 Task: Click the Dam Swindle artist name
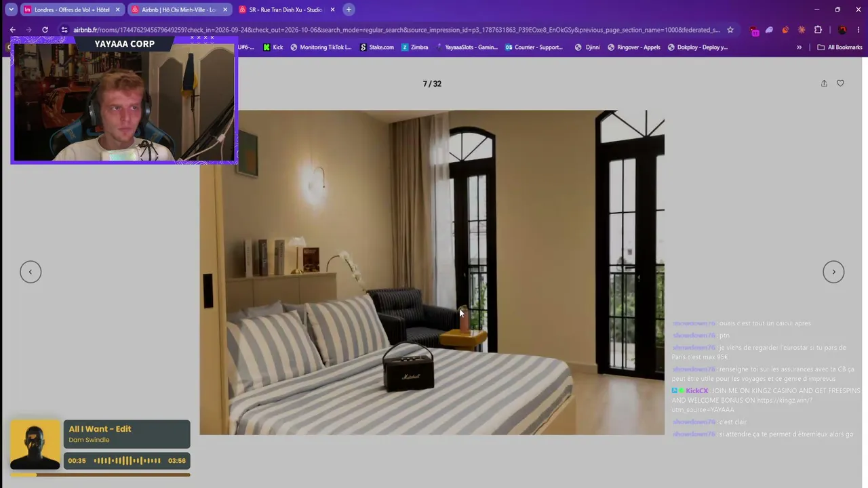click(89, 440)
